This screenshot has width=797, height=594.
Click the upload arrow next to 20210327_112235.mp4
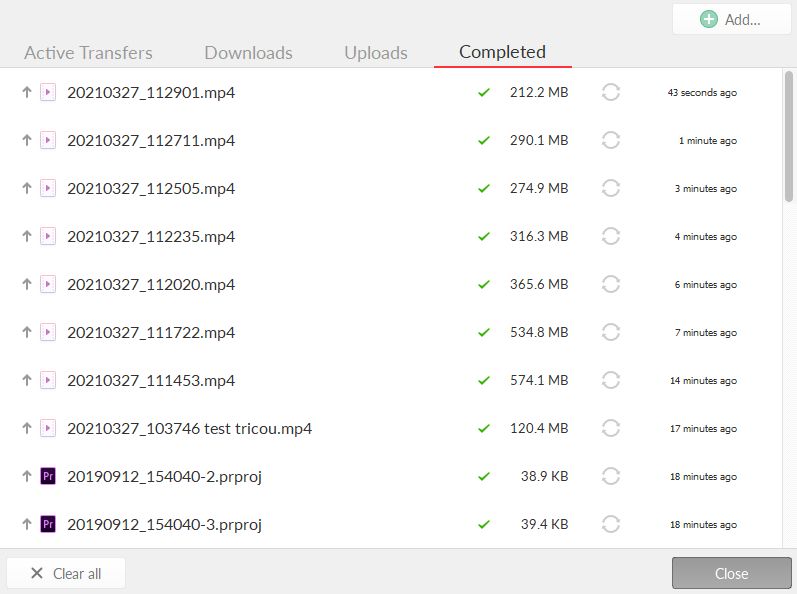coord(27,237)
